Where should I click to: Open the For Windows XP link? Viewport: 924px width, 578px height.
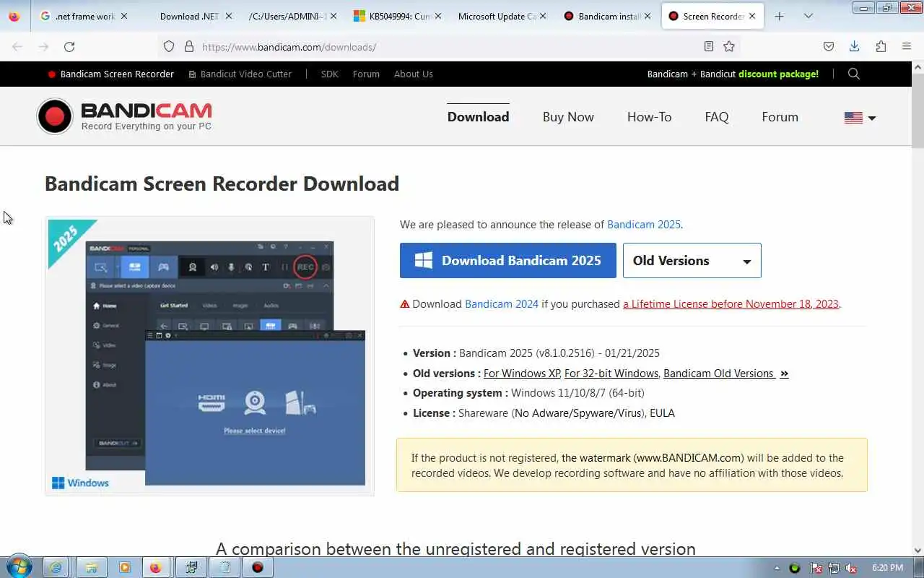[522, 374]
